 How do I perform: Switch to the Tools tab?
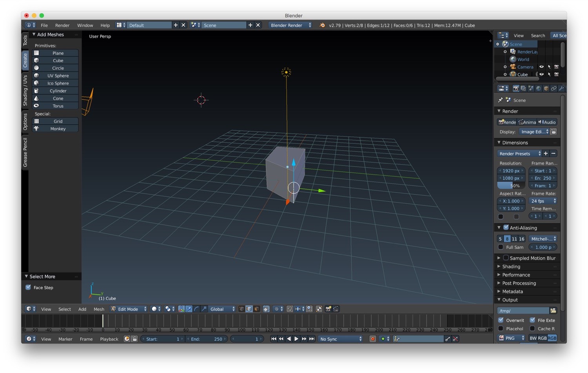[25, 40]
